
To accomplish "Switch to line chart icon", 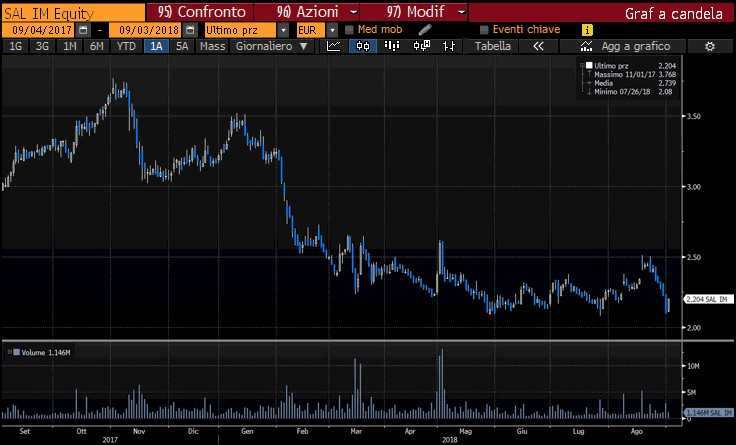I will [333, 46].
